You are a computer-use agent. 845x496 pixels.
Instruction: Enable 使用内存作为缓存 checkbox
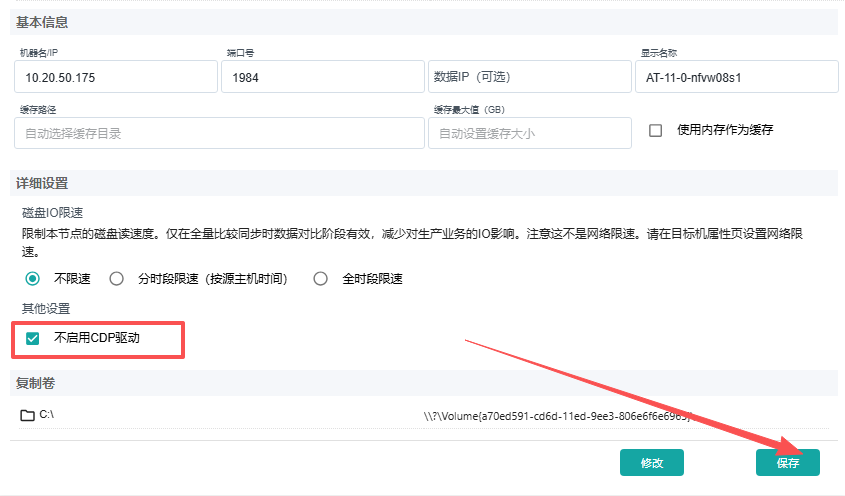(x=656, y=130)
